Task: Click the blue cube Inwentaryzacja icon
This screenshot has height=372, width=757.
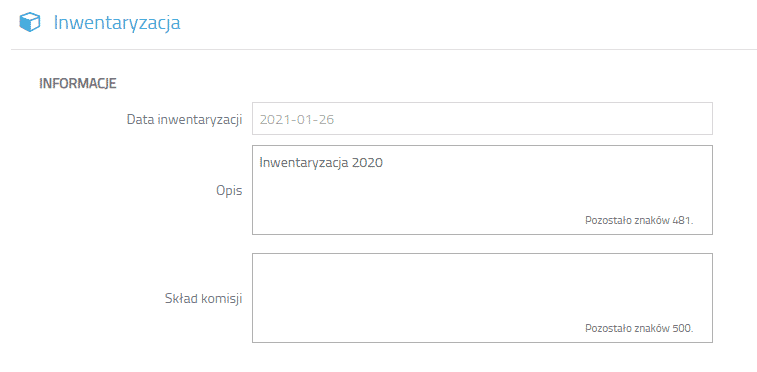Action: [29, 23]
